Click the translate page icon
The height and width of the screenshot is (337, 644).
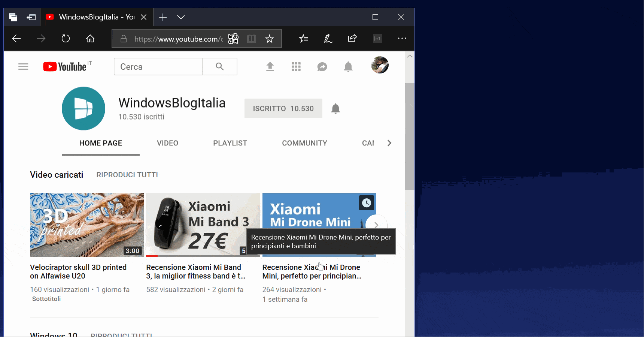[x=233, y=39]
